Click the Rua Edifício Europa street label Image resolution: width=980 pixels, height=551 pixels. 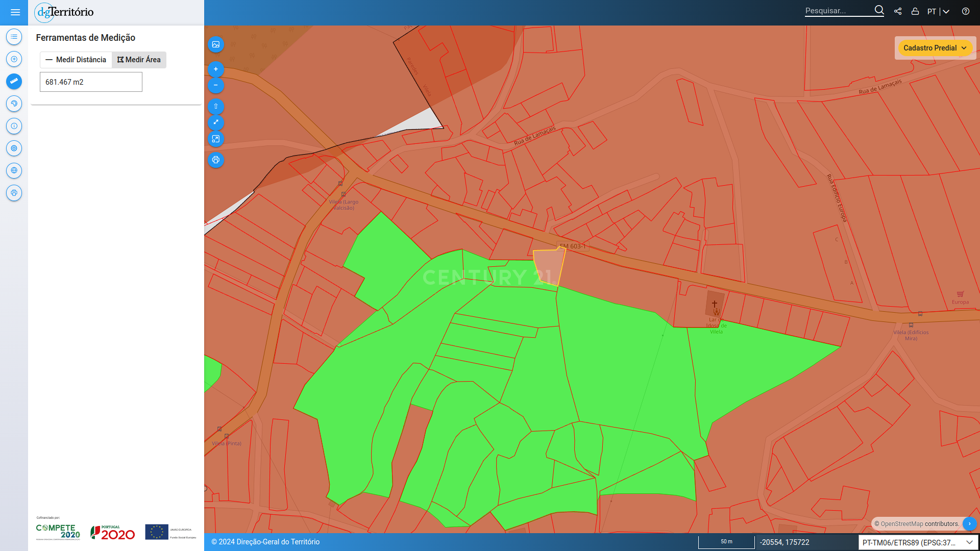point(837,198)
